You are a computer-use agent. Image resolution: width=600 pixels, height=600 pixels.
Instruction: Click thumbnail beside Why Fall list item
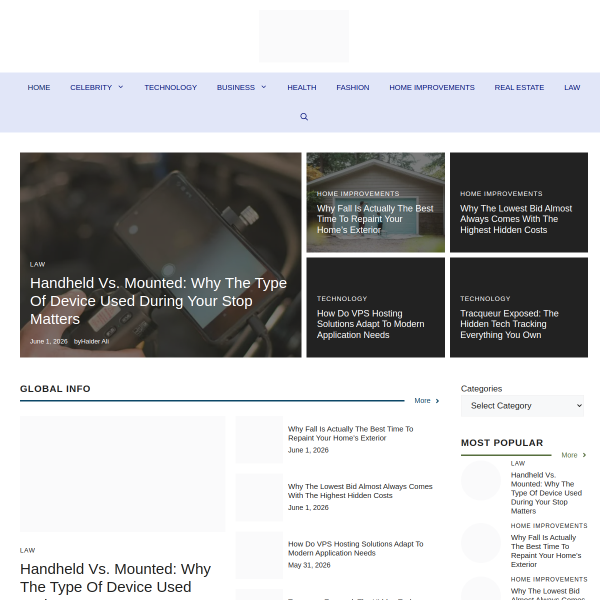coord(259,440)
